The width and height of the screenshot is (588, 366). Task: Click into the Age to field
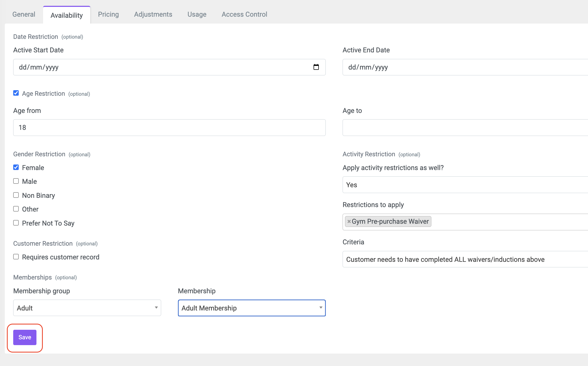(465, 128)
